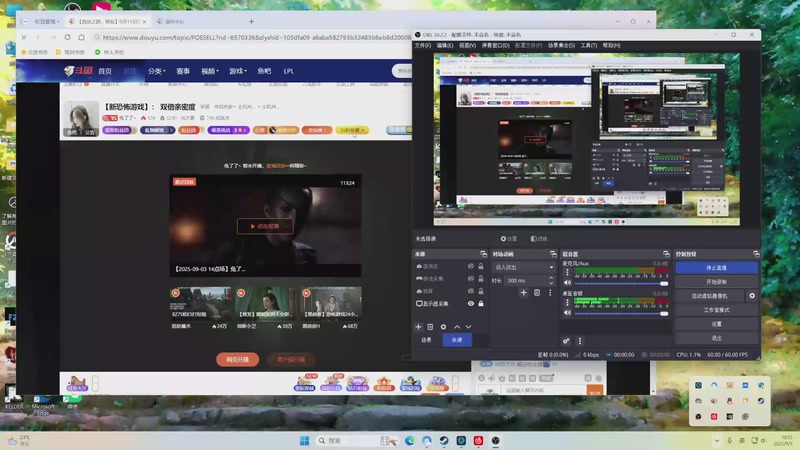Switch to the 场景 tab in OBS
This screenshot has height=450, width=800.
pos(427,340)
